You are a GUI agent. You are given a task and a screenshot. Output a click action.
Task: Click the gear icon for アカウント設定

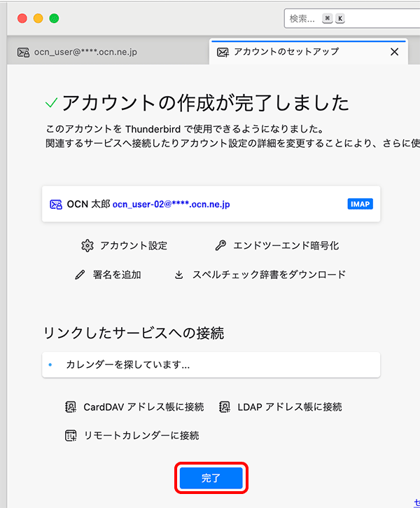coord(87,245)
